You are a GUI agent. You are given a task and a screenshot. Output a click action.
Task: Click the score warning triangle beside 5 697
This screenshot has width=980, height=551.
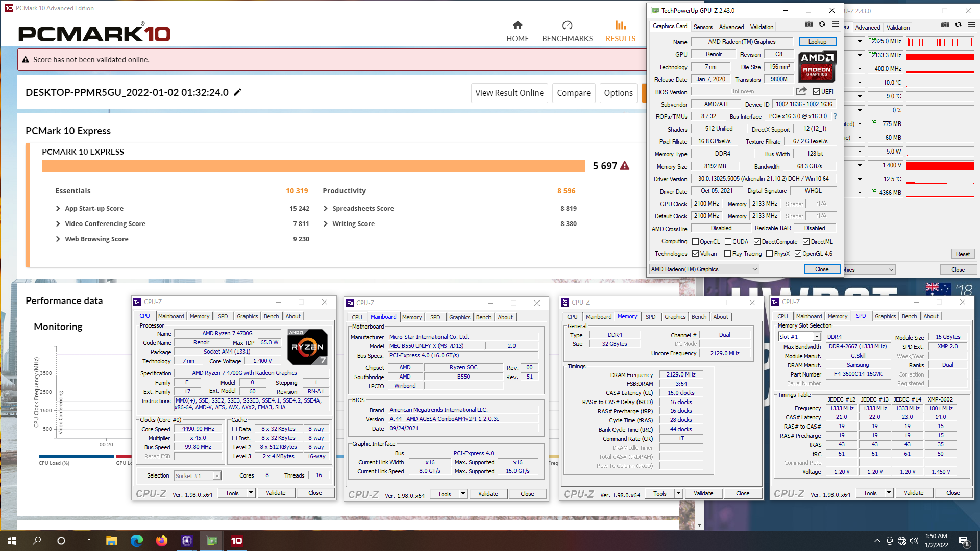(625, 166)
